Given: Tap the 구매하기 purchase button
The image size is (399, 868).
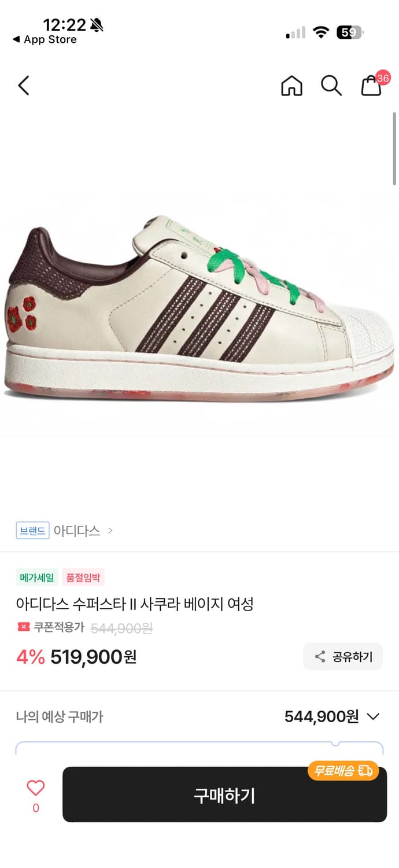Looking at the screenshot, I should [224, 795].
